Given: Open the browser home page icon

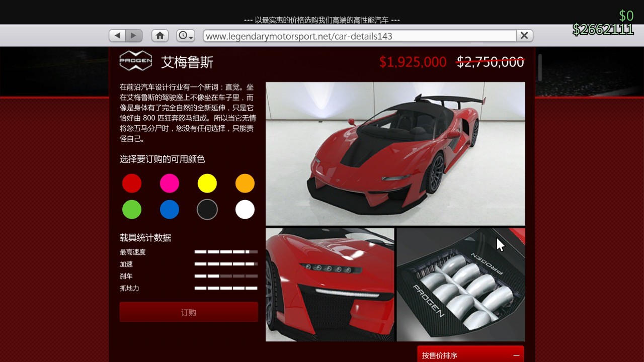Looking at the screenshot, I should tap(160, 36).
